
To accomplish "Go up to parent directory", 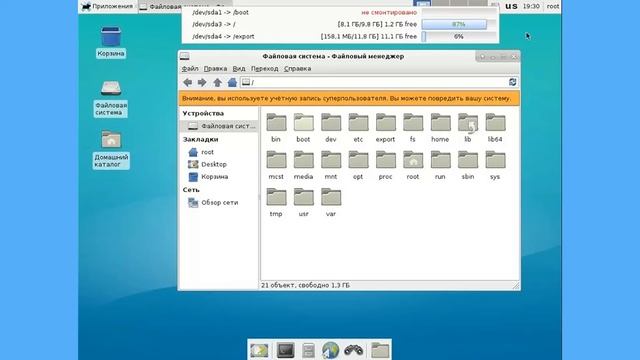I will (x=217, y=82).
